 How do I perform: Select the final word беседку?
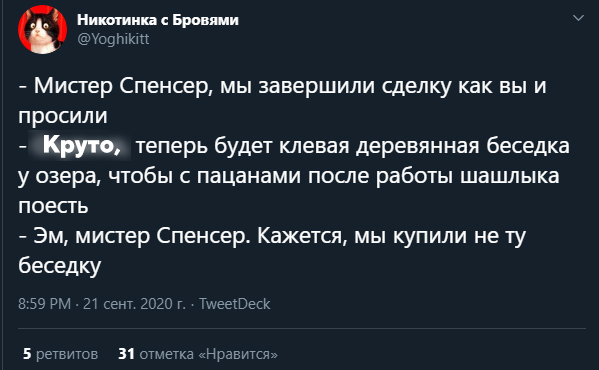[60, 266]
